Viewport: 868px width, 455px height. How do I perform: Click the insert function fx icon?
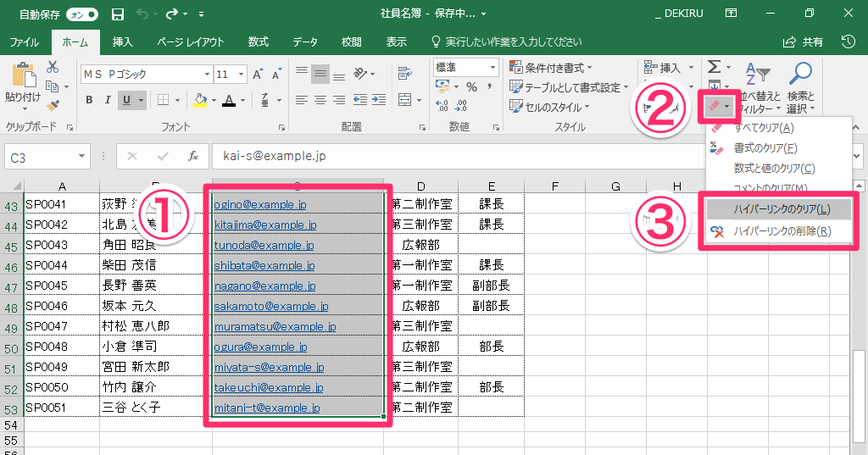pyautogui.click(x=192, y=157)
